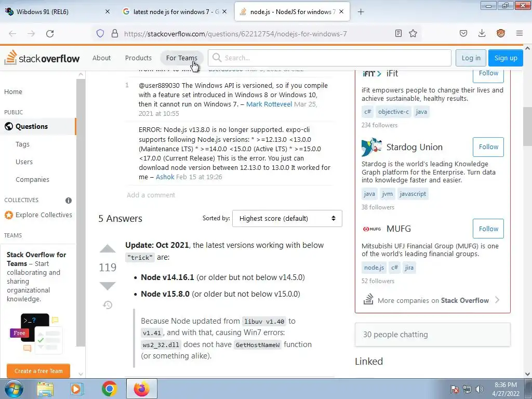The height and width of the screenshot is (399, 532).
Task: Open Windows Start menu orb
Action: pyautogui.click(x=14, y=389)
